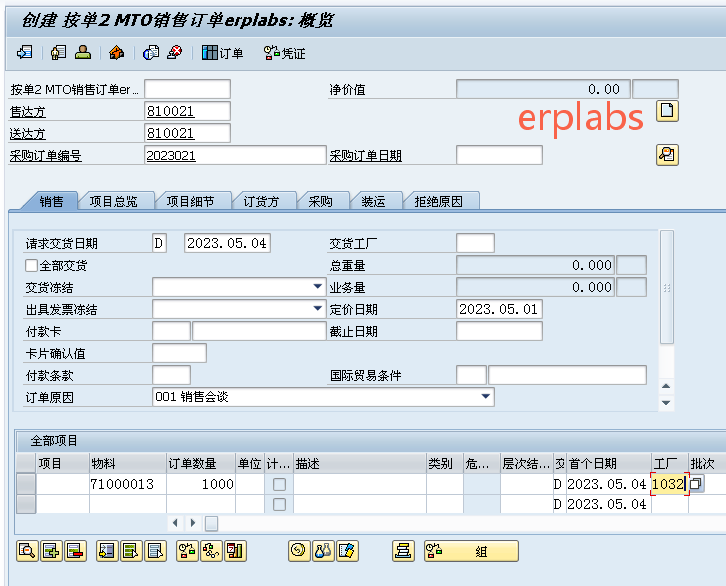The image size is (726, 586).
Task: Click the 凭证 (Document) toolbar button
Action: [x=284, y=53]
